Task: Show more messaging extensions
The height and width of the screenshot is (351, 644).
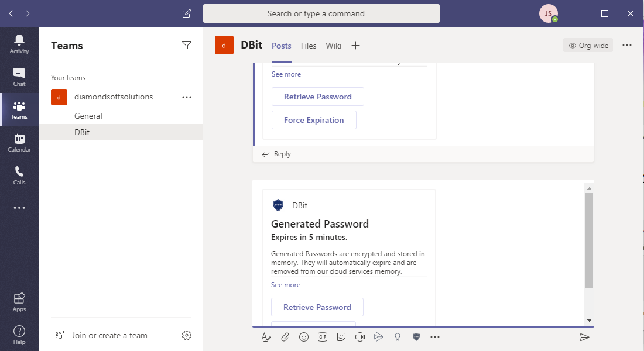Action: coord(435,337)
